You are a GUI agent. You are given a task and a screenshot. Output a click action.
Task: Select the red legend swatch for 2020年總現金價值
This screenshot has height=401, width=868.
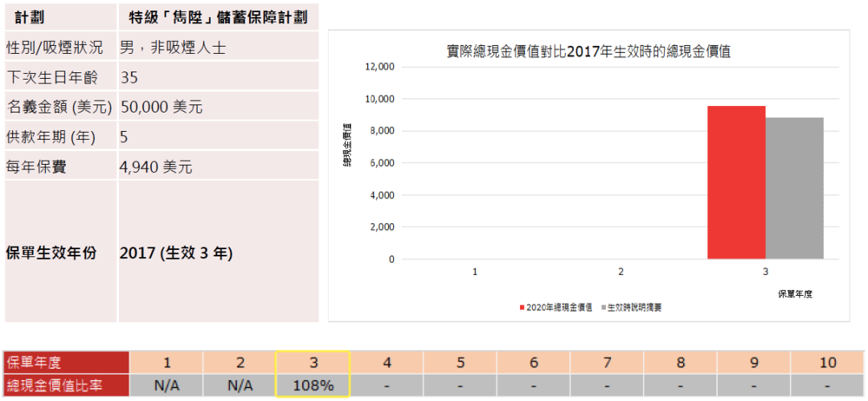point(522,307)
